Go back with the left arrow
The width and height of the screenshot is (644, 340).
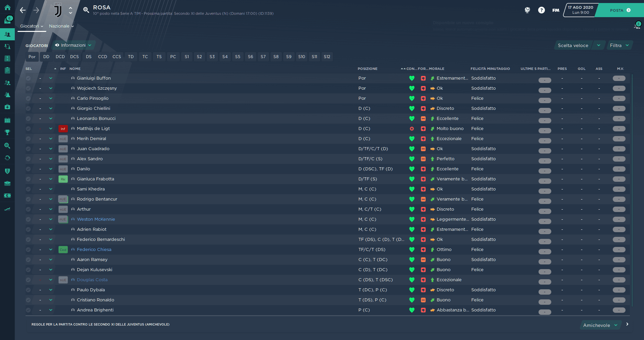tap(23, 10)
